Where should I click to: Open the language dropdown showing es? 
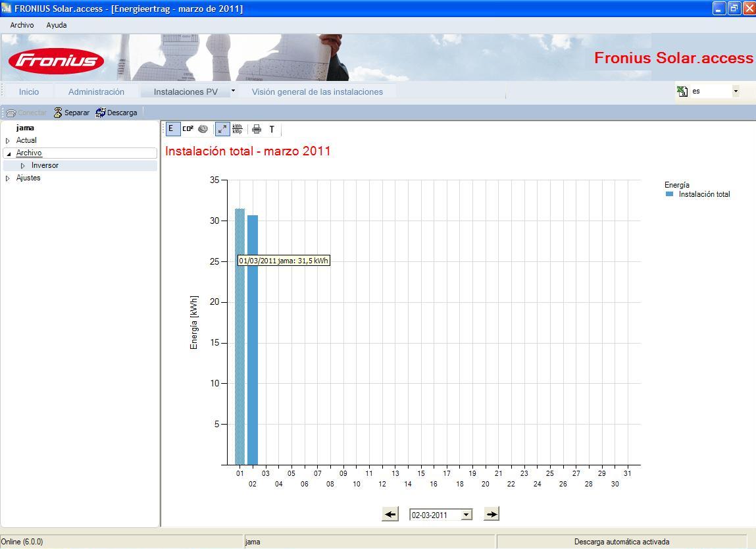[735, 91]
